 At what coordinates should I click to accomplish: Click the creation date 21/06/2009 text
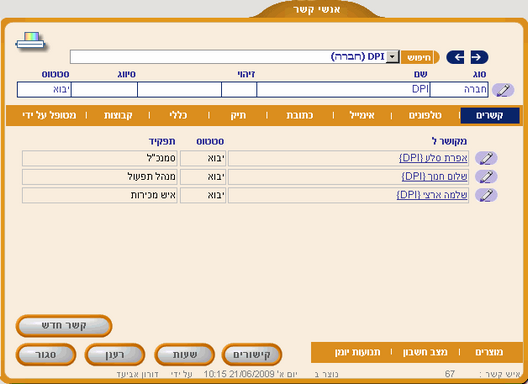[251, 374]
